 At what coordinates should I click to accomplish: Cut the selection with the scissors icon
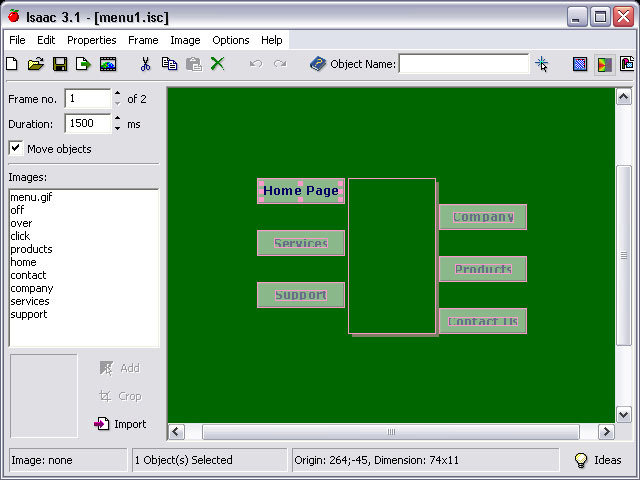[x=145, y=64]
